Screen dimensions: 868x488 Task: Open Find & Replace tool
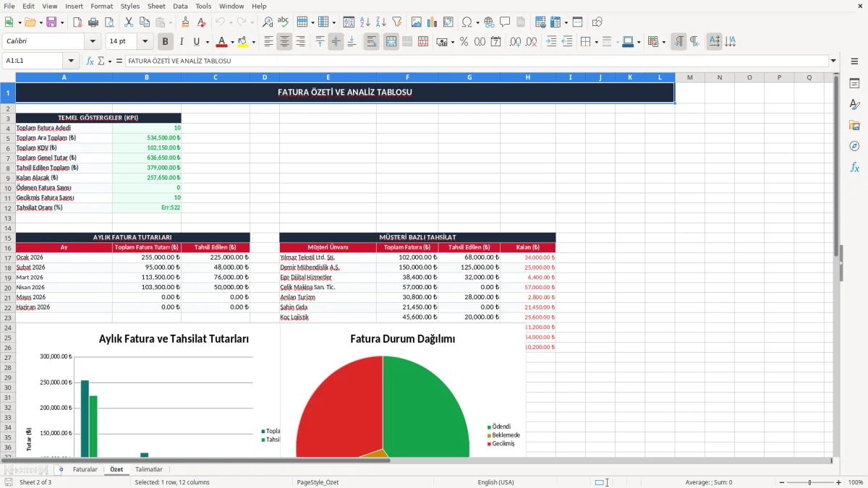pos(268,22)
